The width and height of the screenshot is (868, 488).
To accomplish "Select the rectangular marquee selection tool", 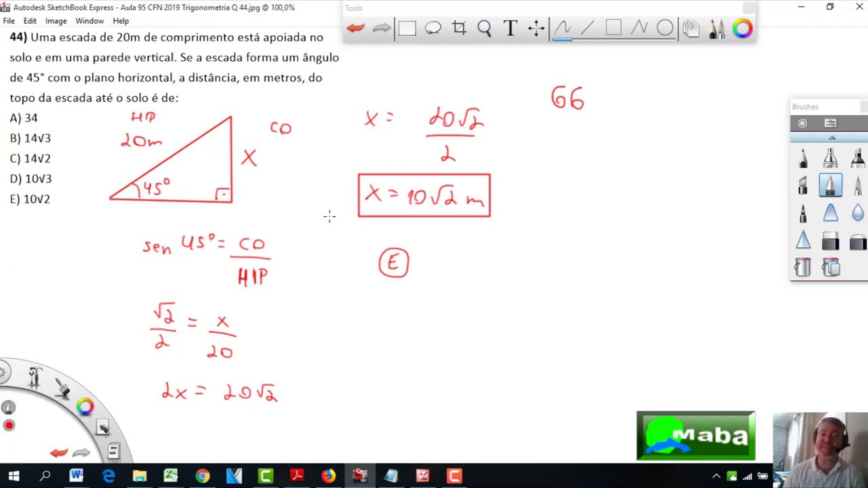I will [x=407, y=28].
